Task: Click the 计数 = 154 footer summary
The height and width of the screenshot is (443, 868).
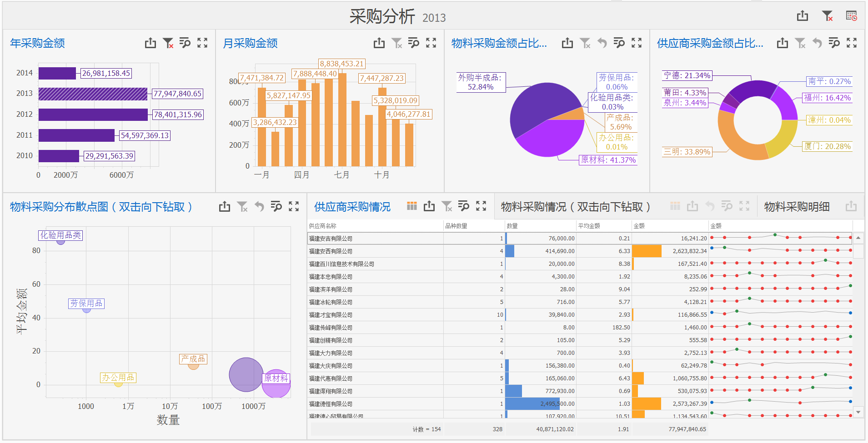Action: coord(426,429)
